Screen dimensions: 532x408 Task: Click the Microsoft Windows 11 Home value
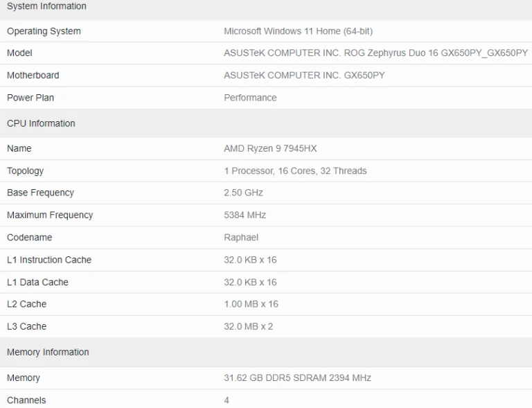298,31
